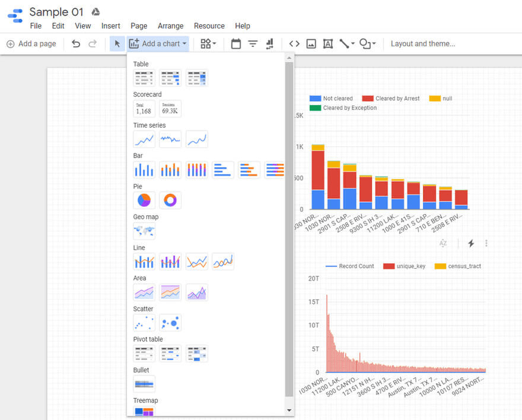Insert a data control

click(x=269, y=43)
